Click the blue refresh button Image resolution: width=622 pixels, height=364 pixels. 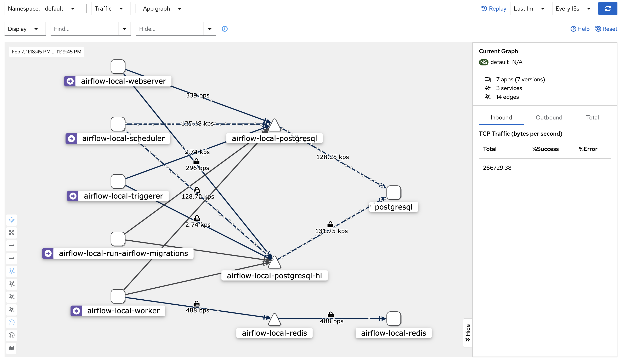(x=607, y=9)
